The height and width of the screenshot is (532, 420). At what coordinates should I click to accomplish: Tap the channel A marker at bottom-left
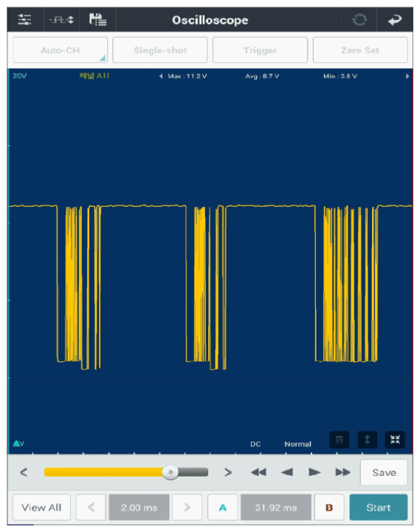(18, 443)
